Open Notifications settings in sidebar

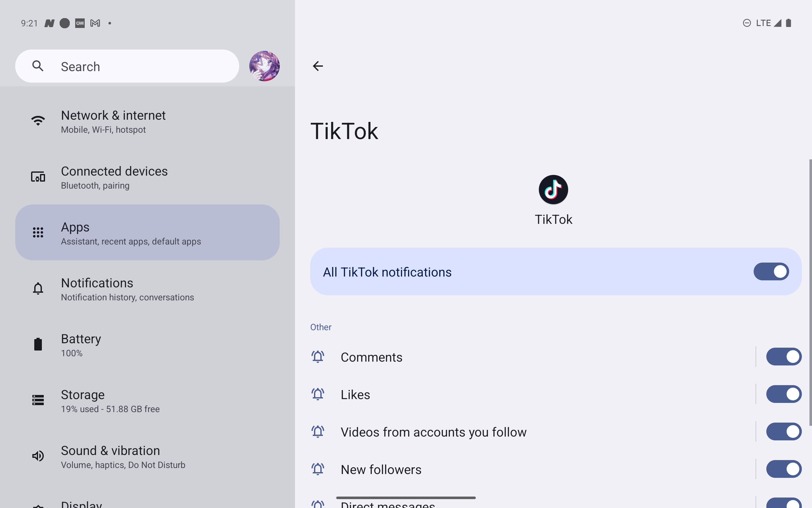(147, 288)
